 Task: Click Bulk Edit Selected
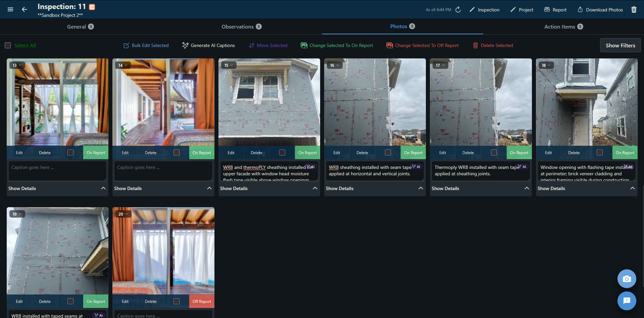[x=146, y=45]
